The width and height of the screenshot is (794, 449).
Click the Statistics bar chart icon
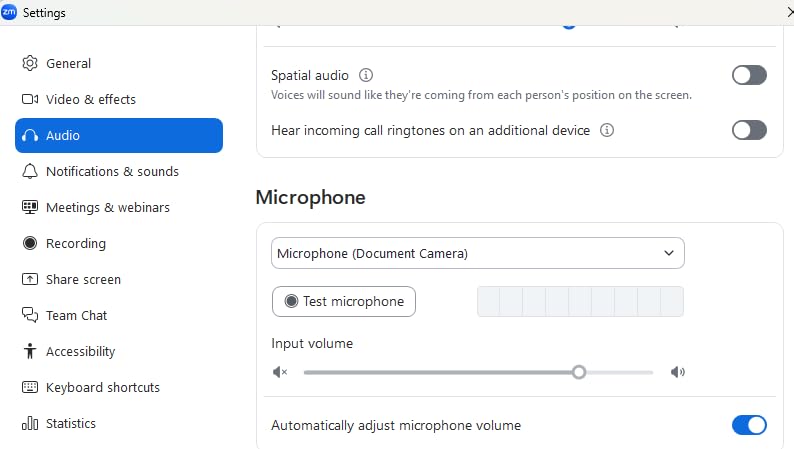(x=30, y=424)
